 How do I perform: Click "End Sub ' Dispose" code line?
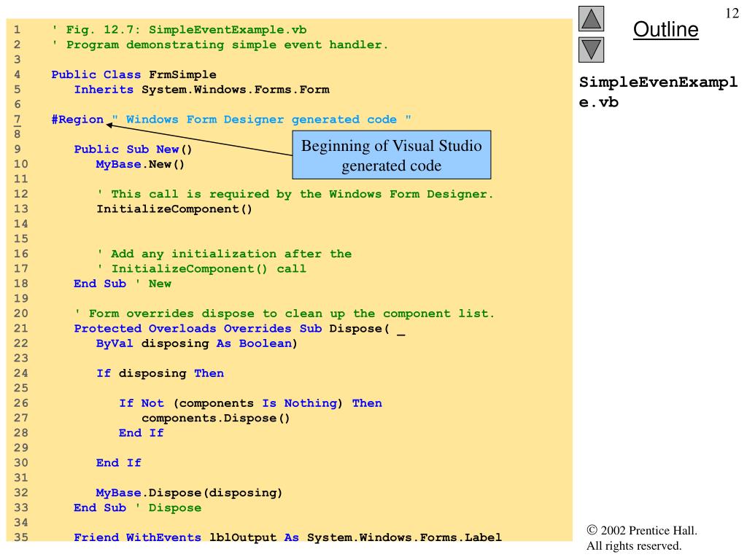(138, 507)
